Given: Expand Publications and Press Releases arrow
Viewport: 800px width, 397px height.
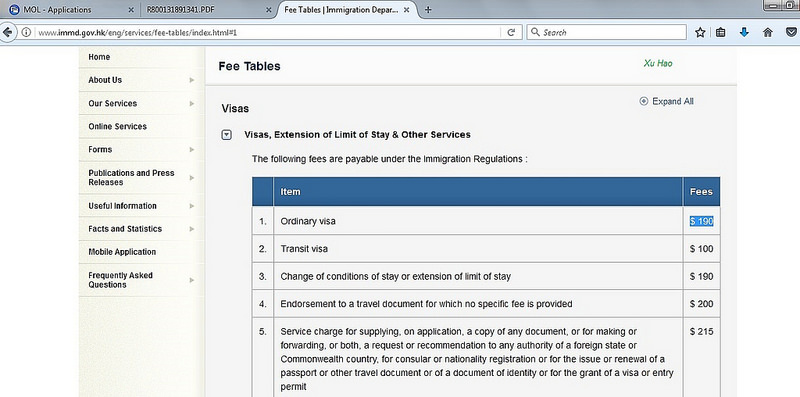Looking at the screenshot, I should [192, 178].
